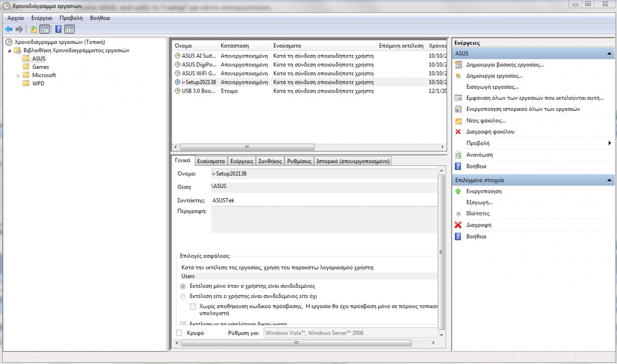The height and width of the screenshot is (364, 617).
Task: Open the Προβολή submenu arrow in actions
Action: 610,143
